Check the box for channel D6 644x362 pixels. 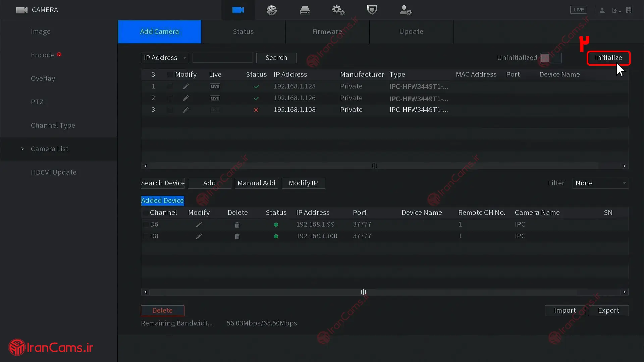pos(146,225)
